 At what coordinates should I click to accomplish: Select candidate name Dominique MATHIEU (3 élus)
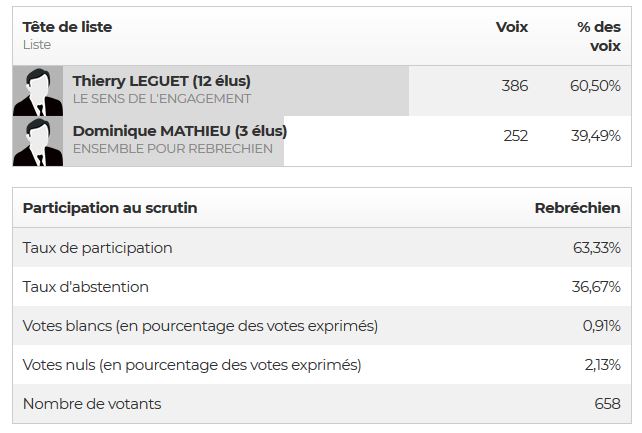tap(179, 131)
